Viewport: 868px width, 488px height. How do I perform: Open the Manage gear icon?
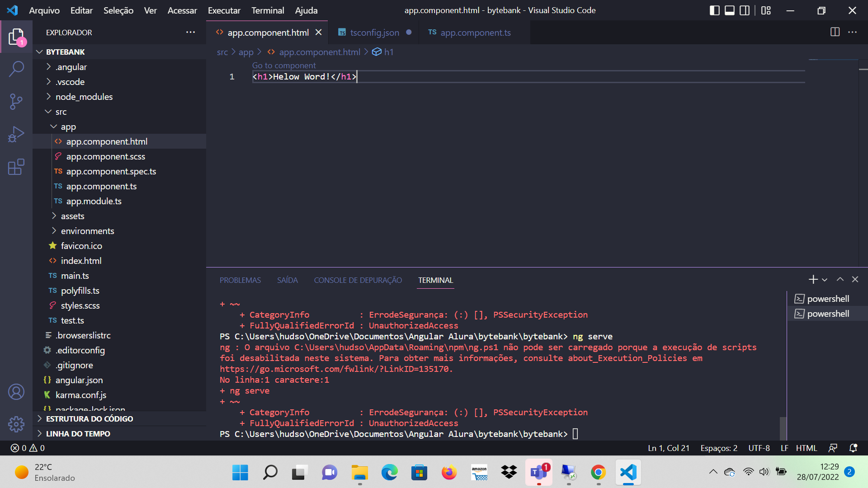(x=16, y=424)
